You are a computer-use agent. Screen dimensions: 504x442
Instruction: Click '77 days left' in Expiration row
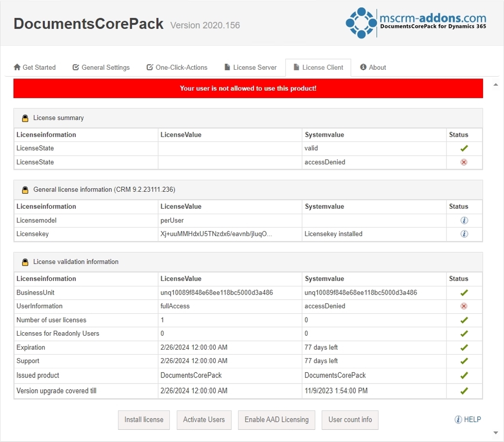coord(321,347)
